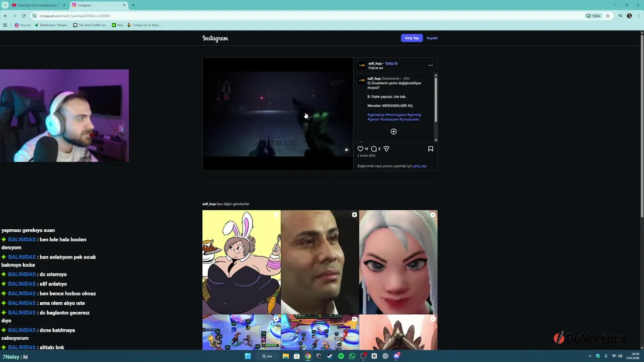Click the caption panel scrollbar
This screenshot has width=644, height=362.
(436, 100)
